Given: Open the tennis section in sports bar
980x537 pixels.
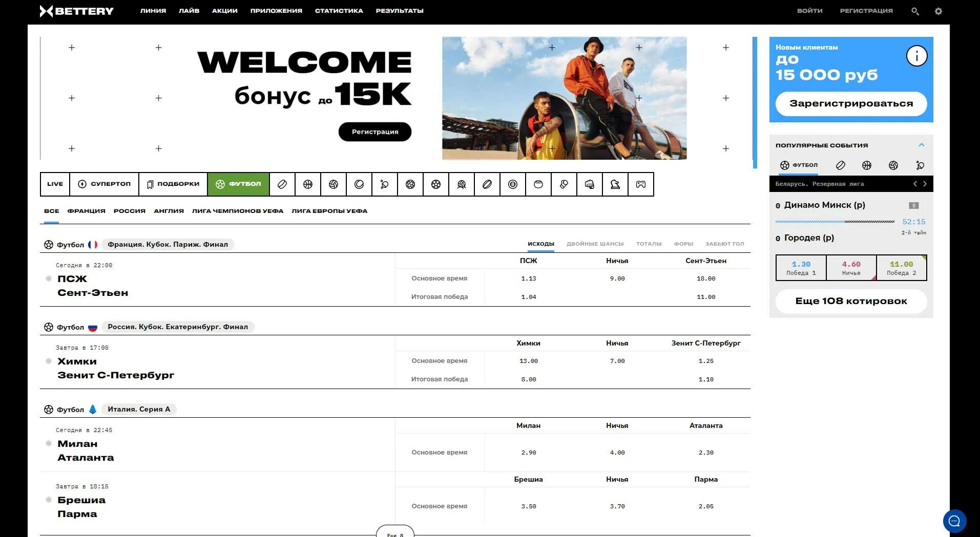Looking at the screenshot, I should (359, 184).
